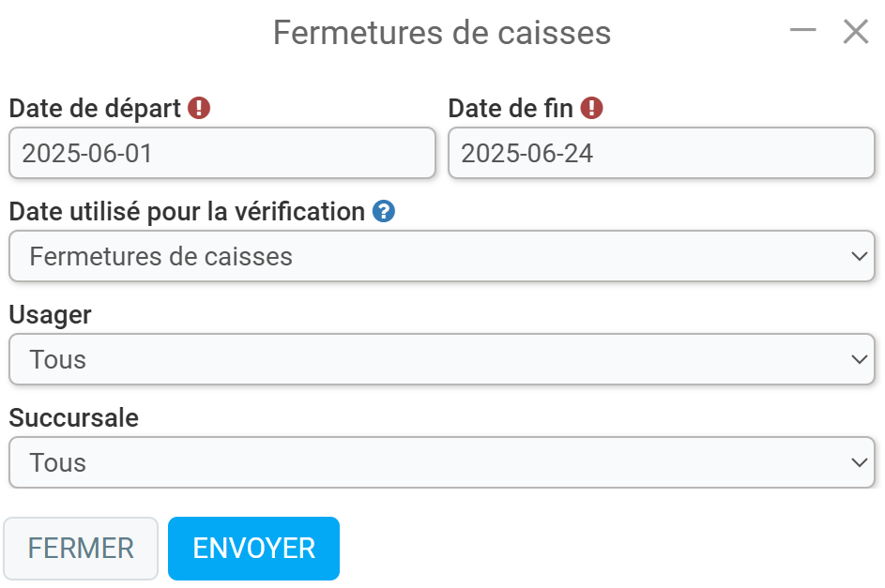885x588 pixels.
Task: Click the Date de fin label
Action: coord(511,108)
